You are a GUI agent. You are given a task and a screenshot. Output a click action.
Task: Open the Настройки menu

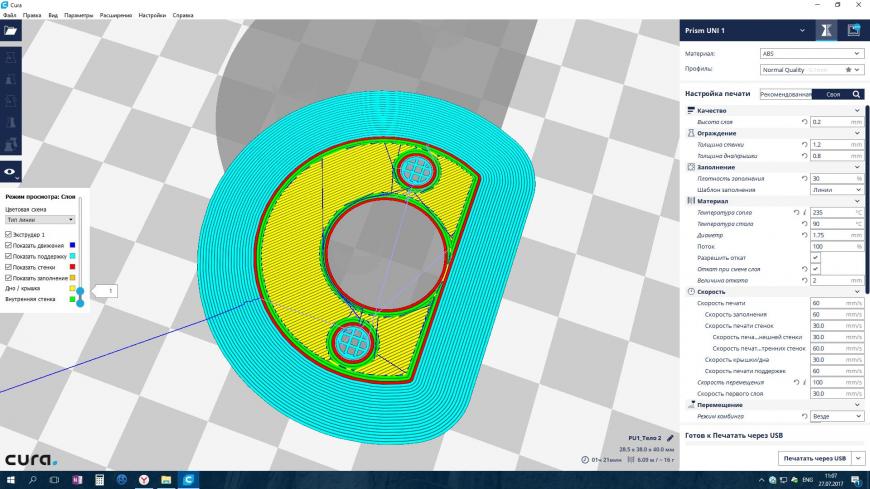click(152, 16)
